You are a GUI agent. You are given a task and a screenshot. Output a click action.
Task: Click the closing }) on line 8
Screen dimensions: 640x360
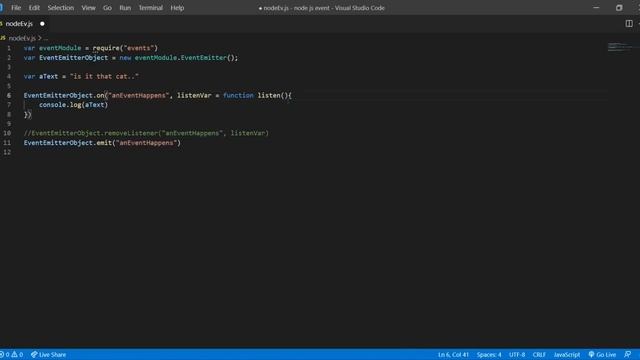[27, 115]
